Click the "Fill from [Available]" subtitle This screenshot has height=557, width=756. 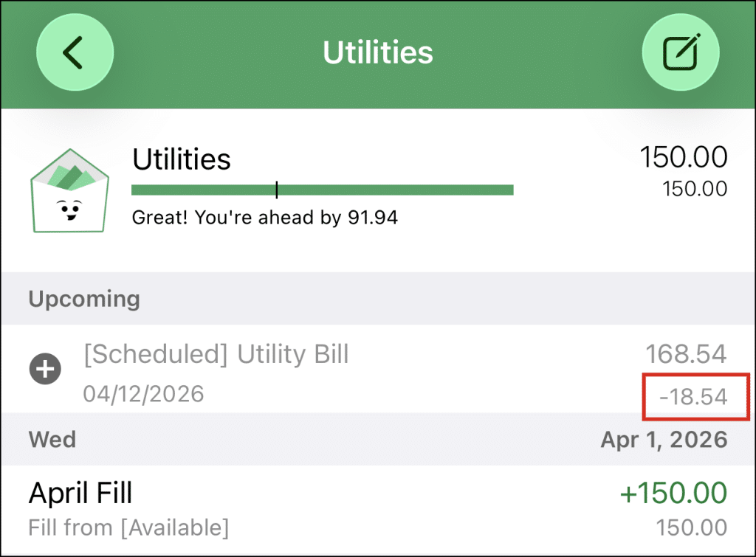(x=128, y=527)
